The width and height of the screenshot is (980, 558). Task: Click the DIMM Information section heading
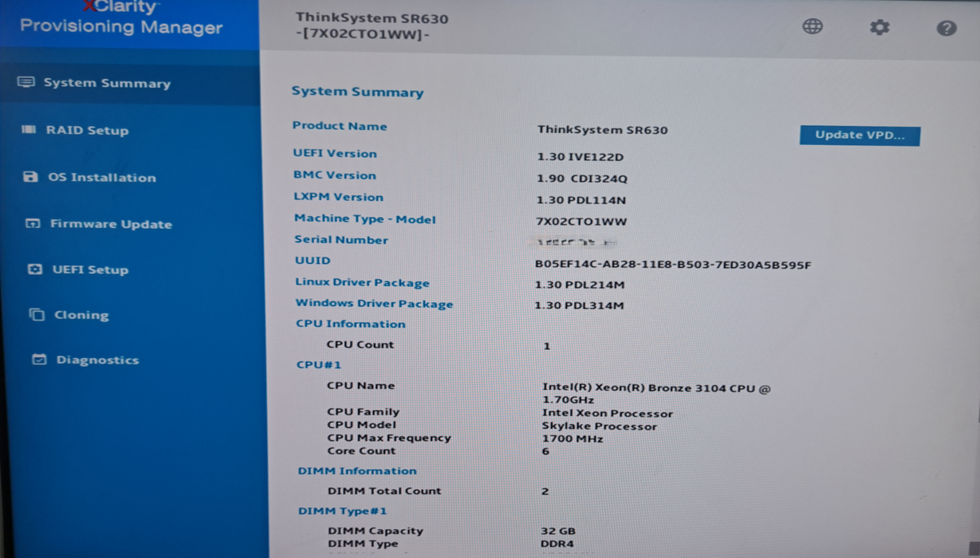coord(357,471)
